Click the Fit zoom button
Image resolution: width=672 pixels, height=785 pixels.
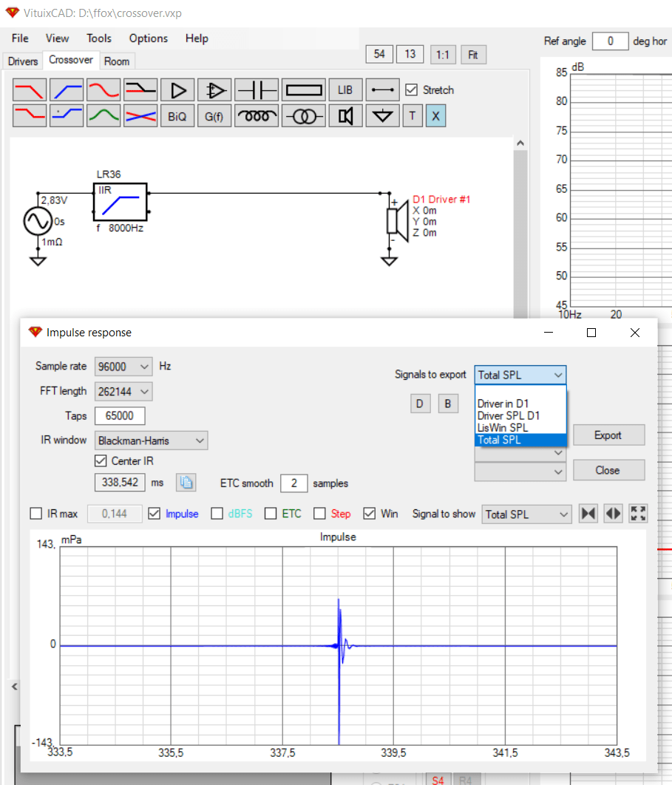click(x=473, y=55)
